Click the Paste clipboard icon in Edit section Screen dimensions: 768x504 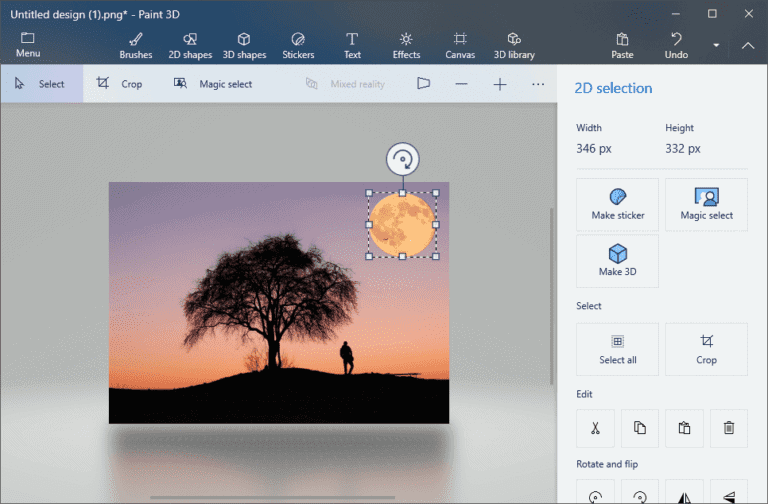[684, 428]
